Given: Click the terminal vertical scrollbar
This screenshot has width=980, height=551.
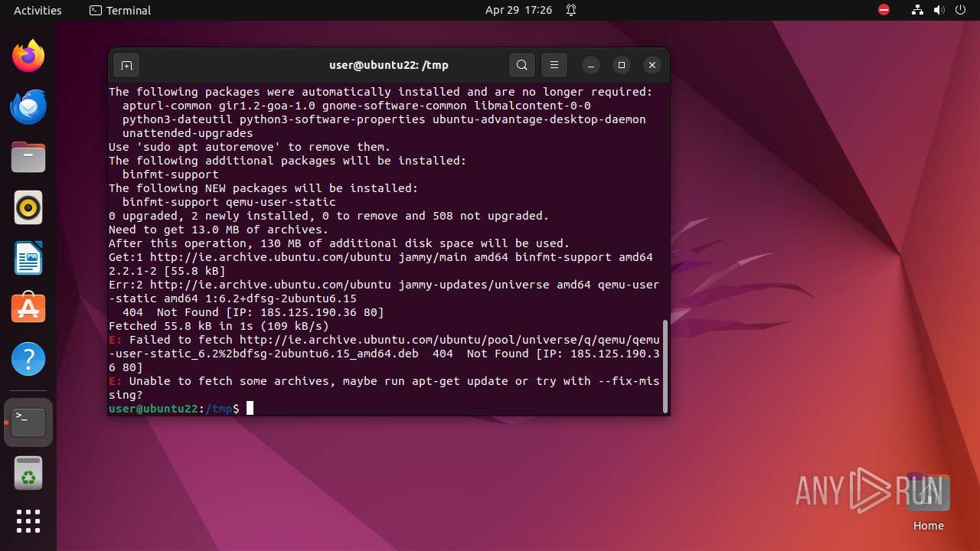Looking at the screenshot, I should click(665, 366).
